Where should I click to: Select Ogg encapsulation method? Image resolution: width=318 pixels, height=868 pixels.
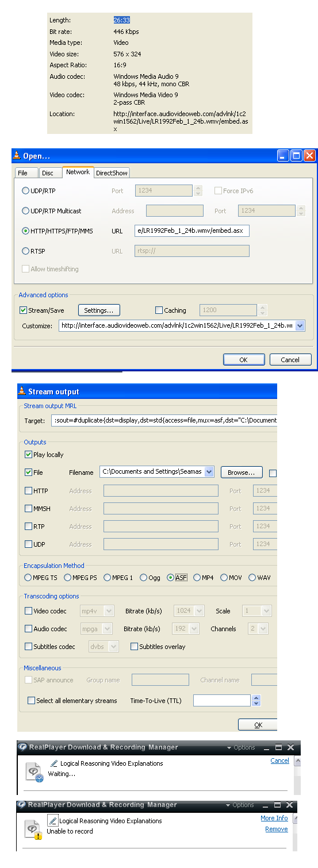point(143,578)
